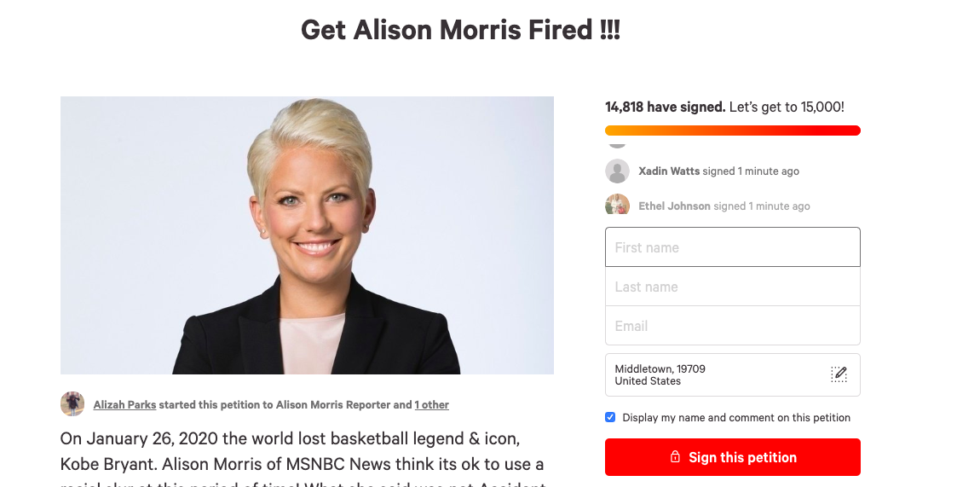
Task: Uncheck Display my name and comment checkbox
Action: pyautogui.click(x=611, y=417)
